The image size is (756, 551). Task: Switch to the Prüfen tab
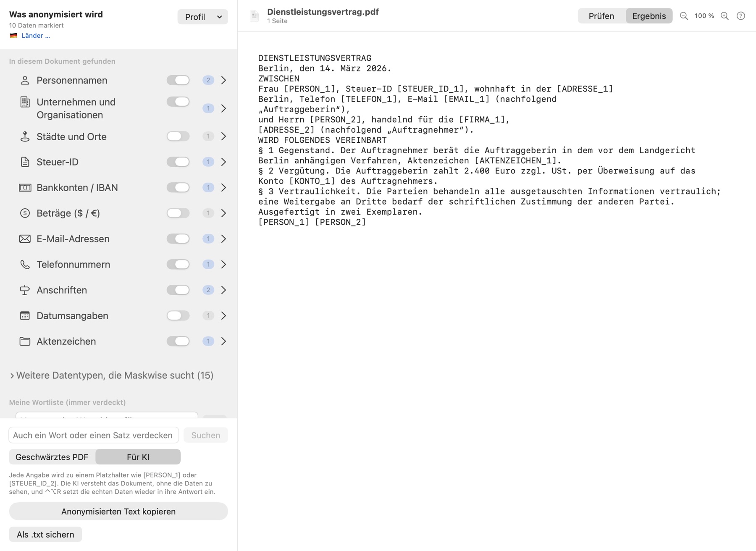point(601,16)
